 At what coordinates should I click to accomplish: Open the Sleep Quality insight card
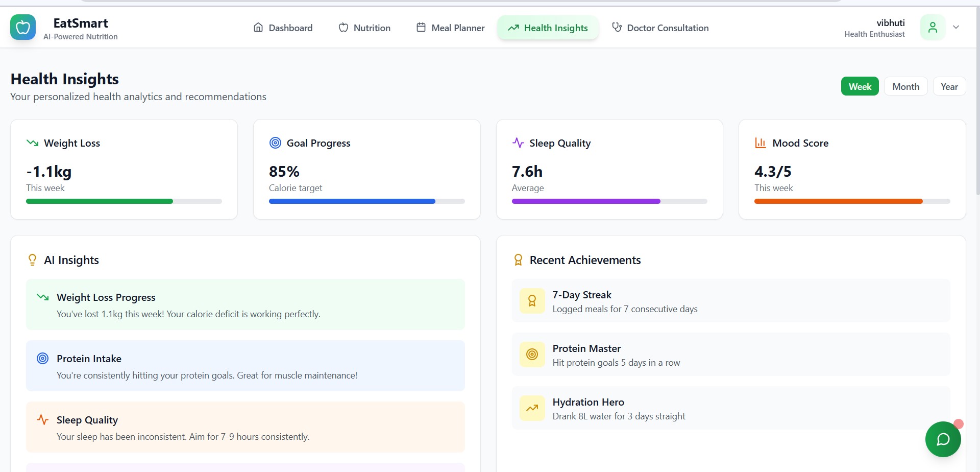(246, 427)
